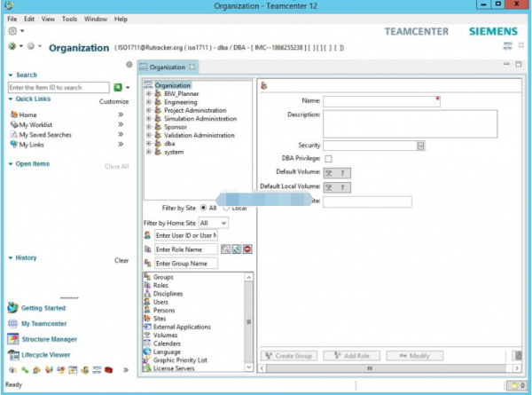Open My Worklist quick link
Viewport: 532px width, 395px height.
(35, 124)
